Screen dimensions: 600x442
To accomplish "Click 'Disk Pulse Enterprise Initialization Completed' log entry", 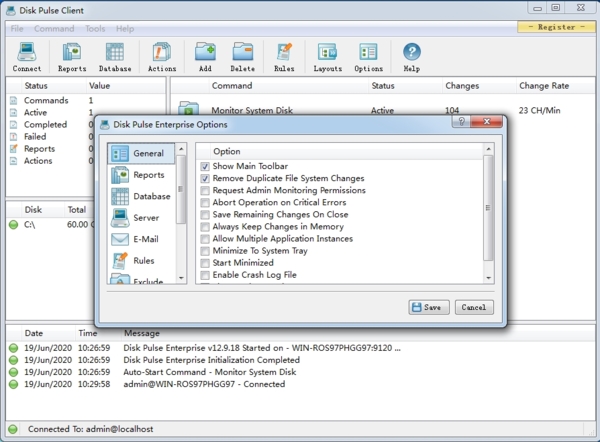I will tap(212, 360).
